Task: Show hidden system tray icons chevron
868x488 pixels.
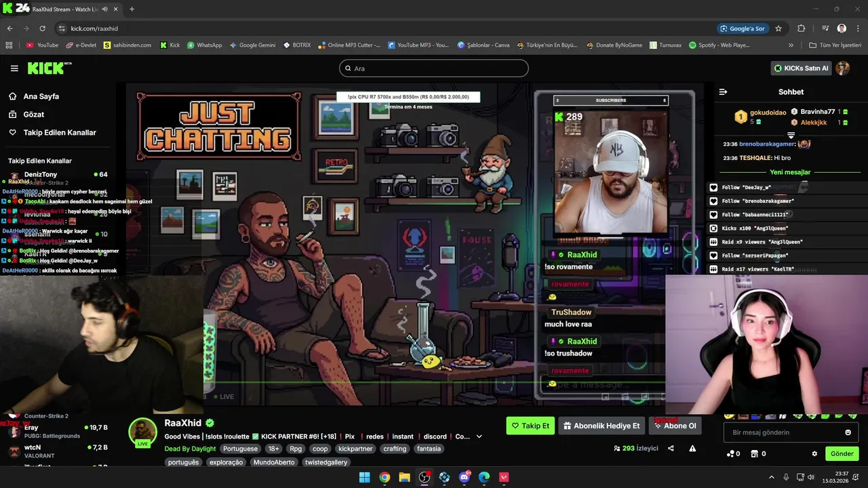Action: (771, 477)
